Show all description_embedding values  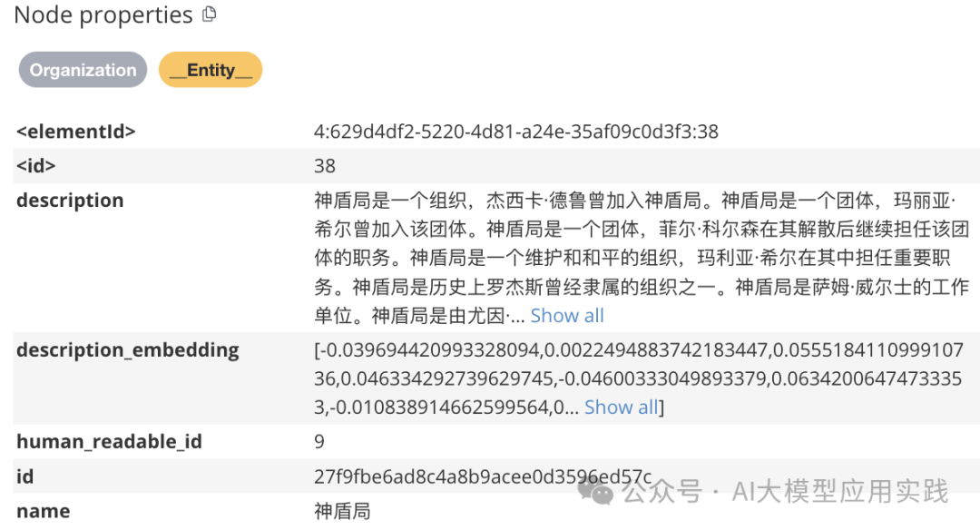click(x=621, y=407)
